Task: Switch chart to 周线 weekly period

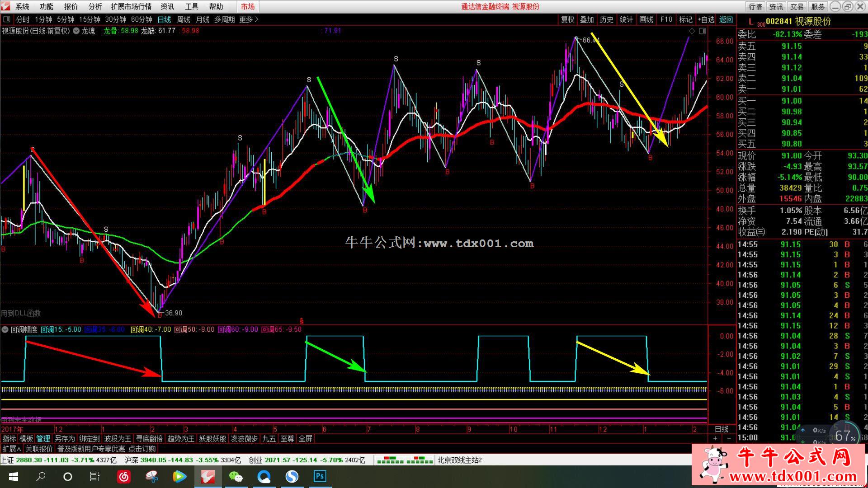Action: tap(184, 19)
